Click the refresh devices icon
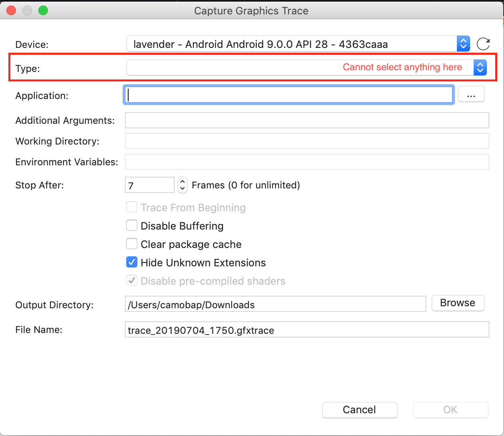Viewport: 504px width, 436px height. (x=483, y=44)
